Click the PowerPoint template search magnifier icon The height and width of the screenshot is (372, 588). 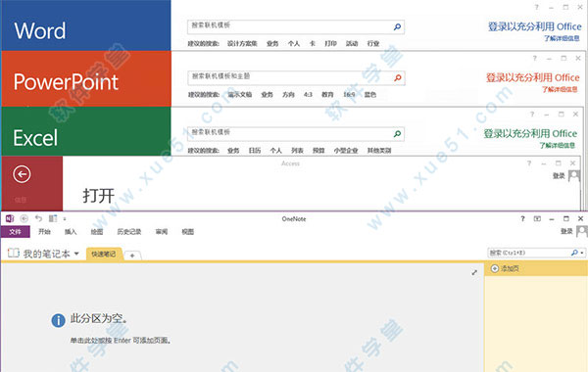pyautogui.click(x=398, y=77)
